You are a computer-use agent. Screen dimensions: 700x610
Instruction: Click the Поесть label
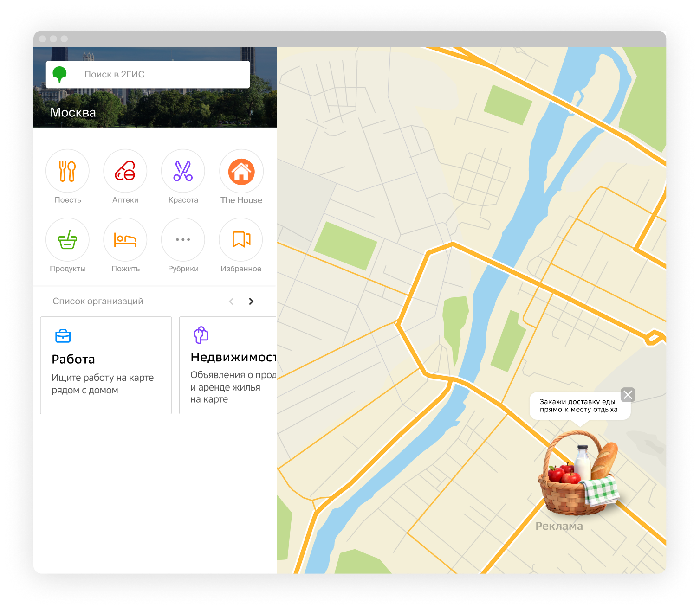click(x=68, y=200)
